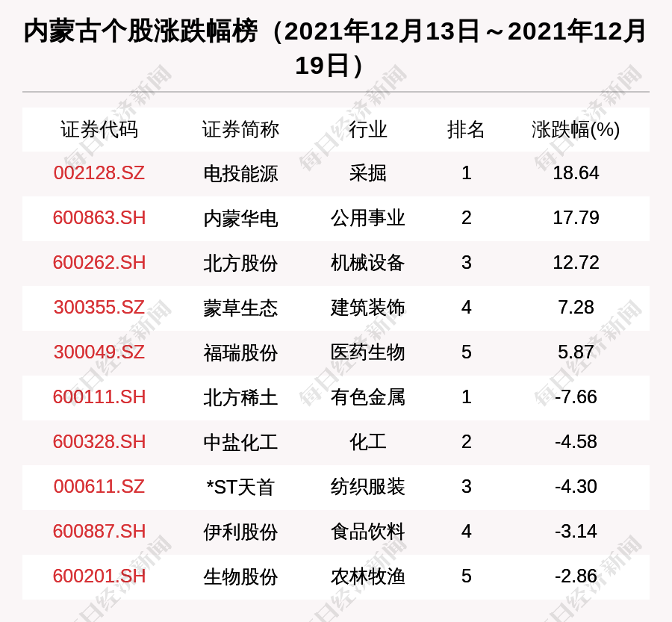Click the stock name 蒙草生态
The image size is (672, 622).
point(240,308)
